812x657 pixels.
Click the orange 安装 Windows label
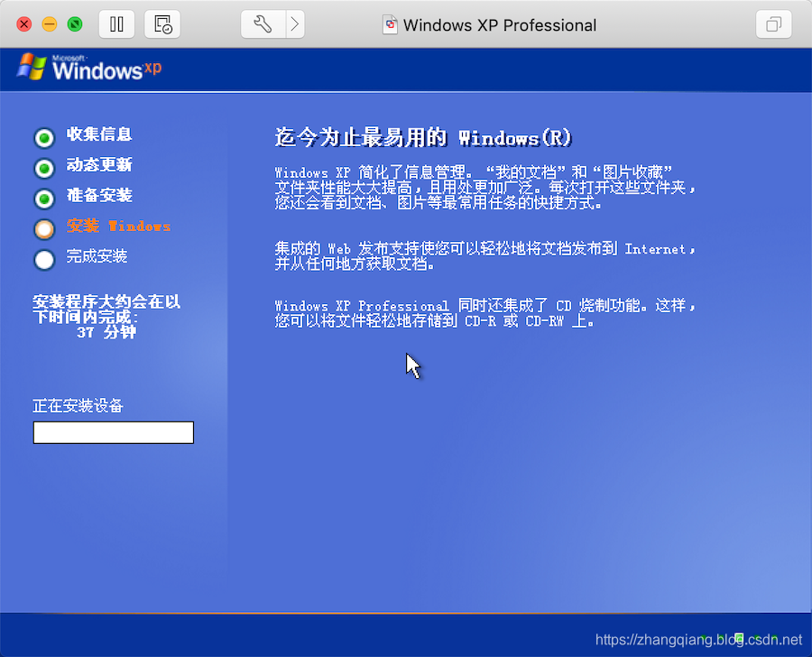118,226
